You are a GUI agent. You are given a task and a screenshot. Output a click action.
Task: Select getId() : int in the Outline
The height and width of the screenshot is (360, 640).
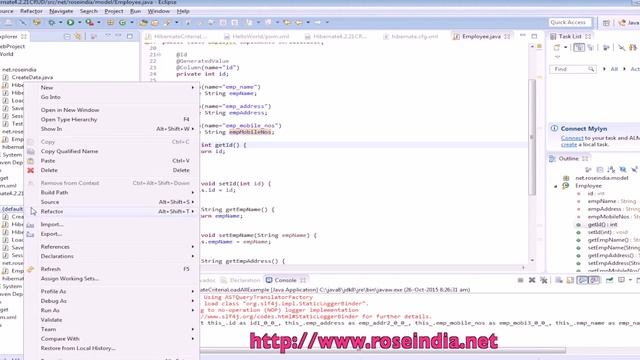[x=602, y=224]
